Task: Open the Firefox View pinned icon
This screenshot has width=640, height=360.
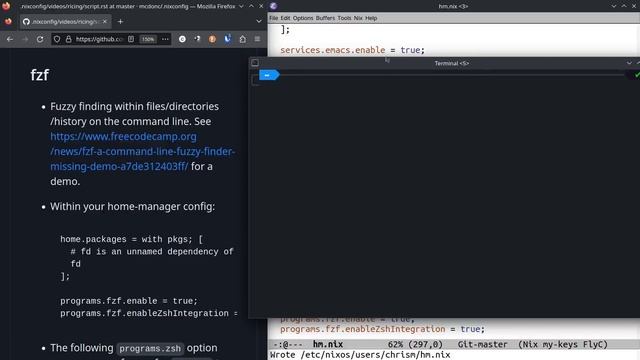Action: (x=8, y=22)
